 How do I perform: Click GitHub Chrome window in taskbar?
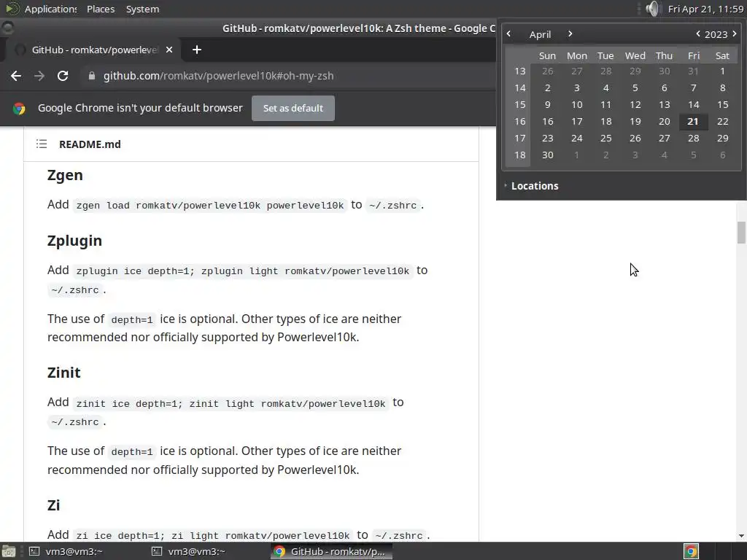332,551
